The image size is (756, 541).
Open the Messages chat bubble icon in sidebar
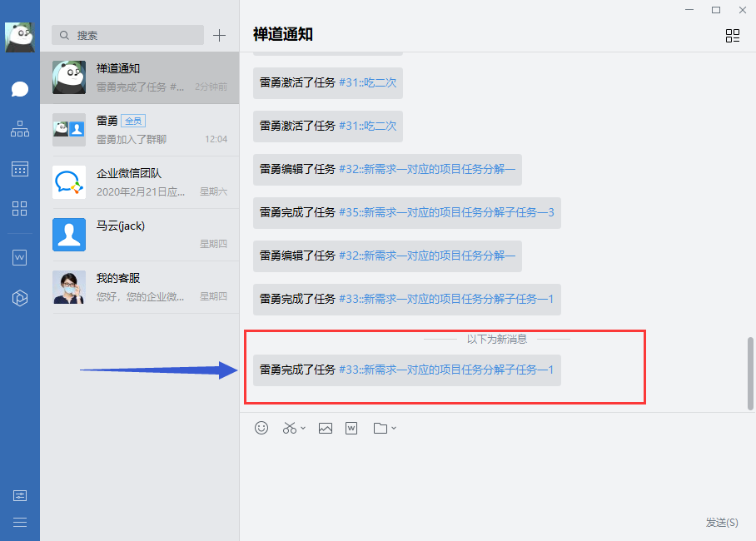[20, 89]
